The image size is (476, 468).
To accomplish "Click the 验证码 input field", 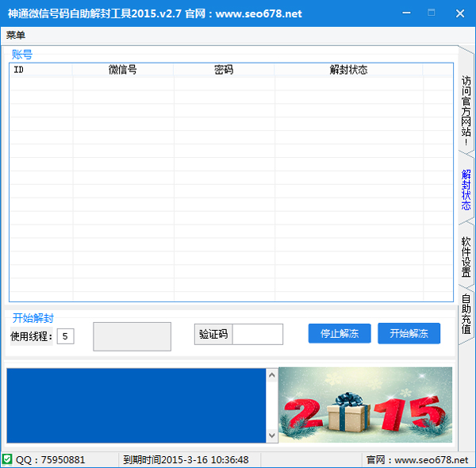I will (x=257, y=334).
